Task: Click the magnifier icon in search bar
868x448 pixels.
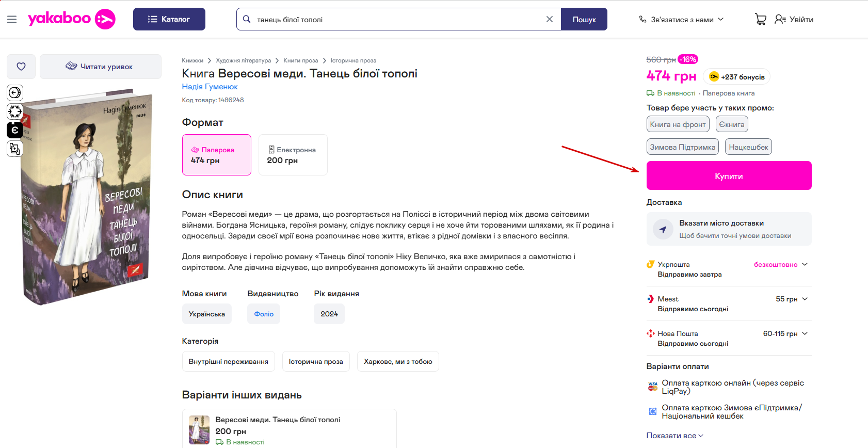Action: 247,19
